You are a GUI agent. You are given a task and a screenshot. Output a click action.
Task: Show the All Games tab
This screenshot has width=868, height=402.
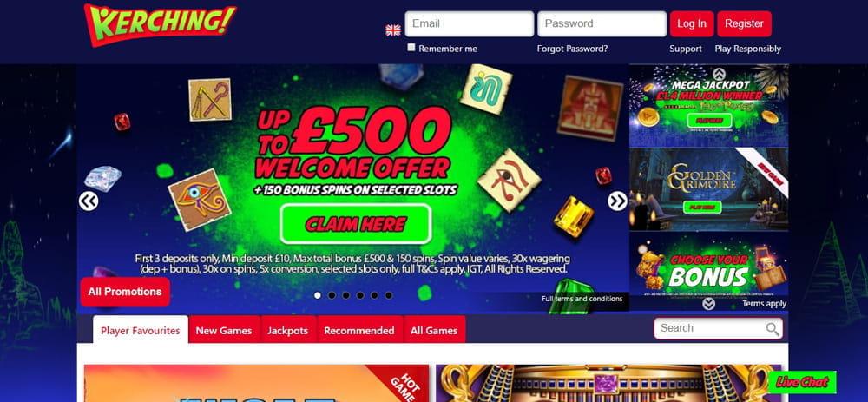[x=434, y=330]
